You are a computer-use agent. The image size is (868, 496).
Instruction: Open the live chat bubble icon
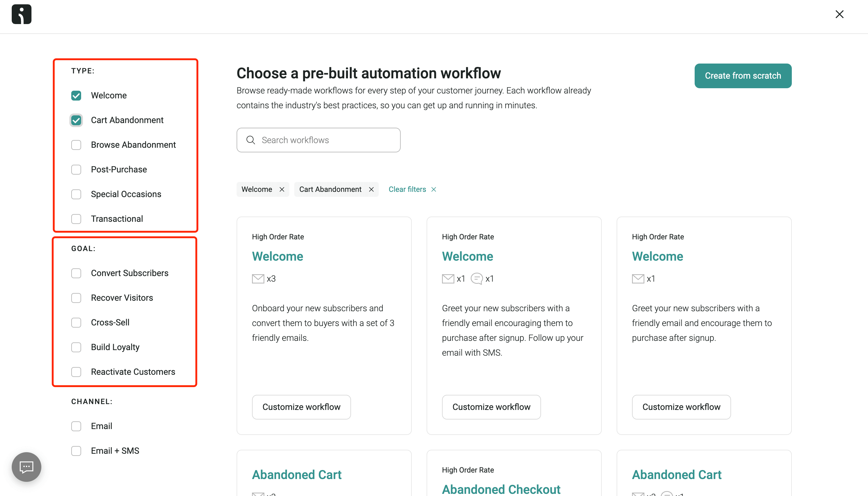coord(26,467)
